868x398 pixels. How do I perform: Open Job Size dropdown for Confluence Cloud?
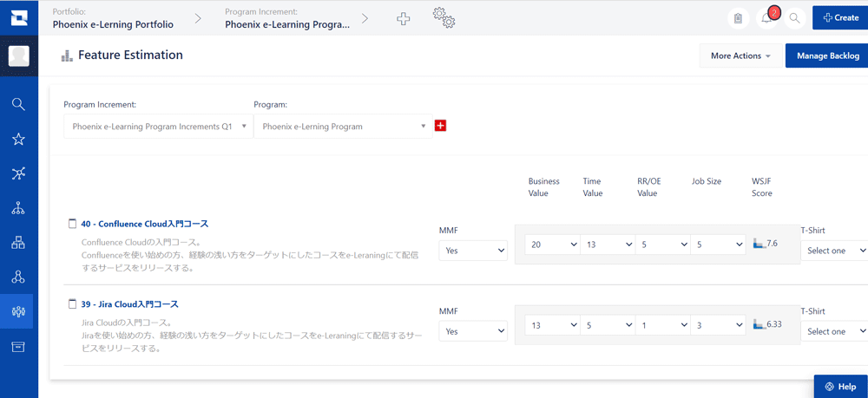(x=718, y=245)
